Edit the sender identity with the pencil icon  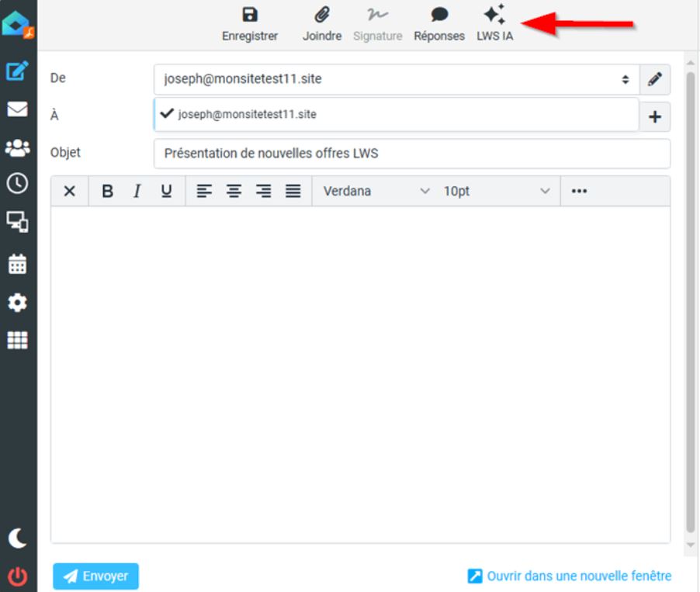tap(656, 79)
